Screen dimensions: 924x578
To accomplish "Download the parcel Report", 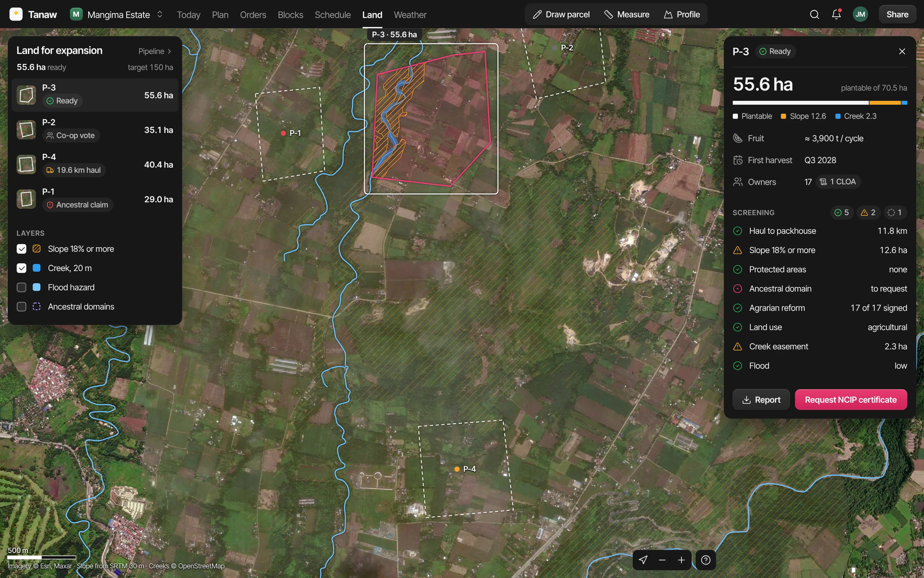I will [x=761, y=400].
